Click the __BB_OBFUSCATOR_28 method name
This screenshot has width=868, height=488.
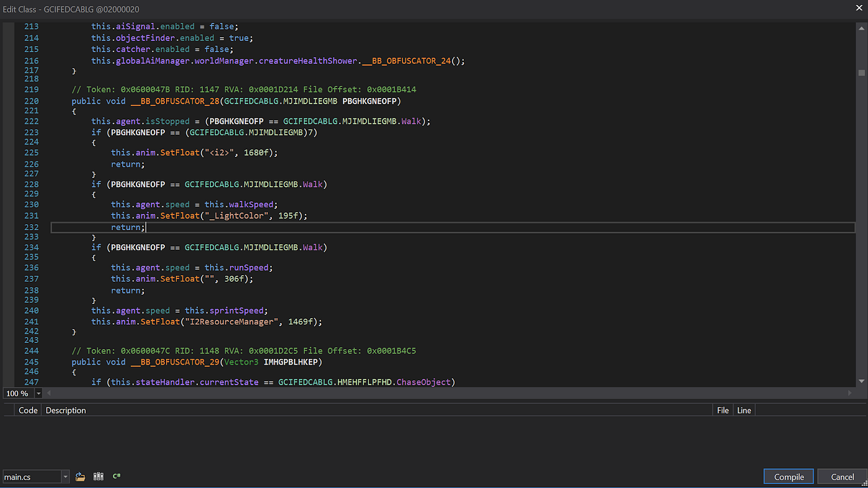tap(174, 100)
